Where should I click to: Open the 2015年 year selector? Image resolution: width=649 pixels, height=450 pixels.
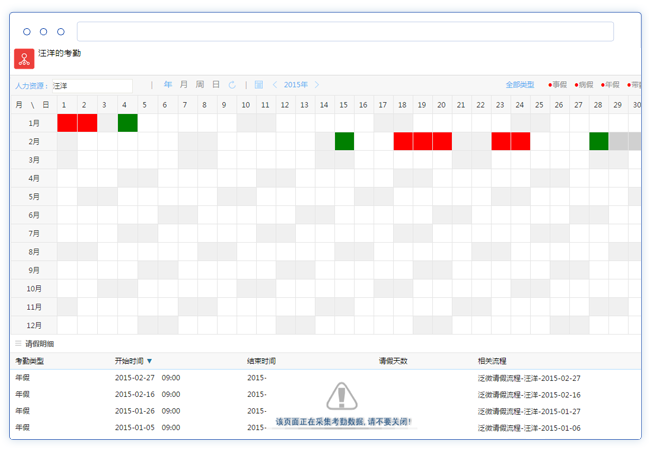tap(296, 85)
